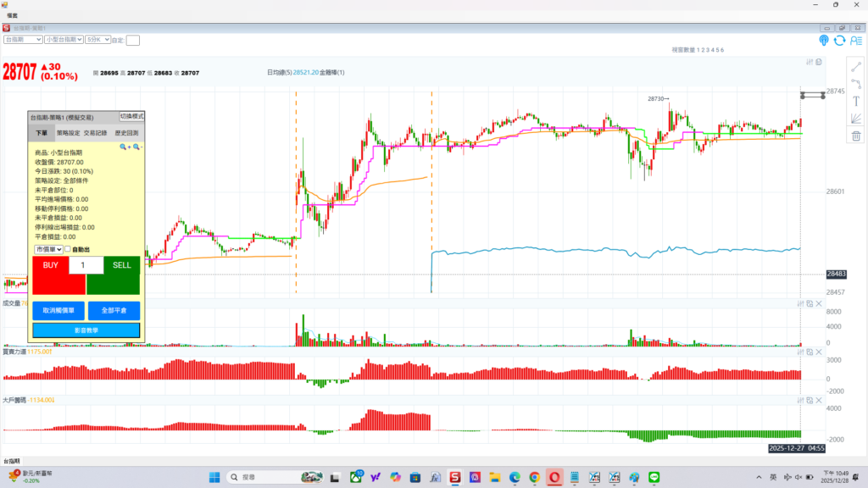Open the 市價單 order type dropdown

pos(48,250)
